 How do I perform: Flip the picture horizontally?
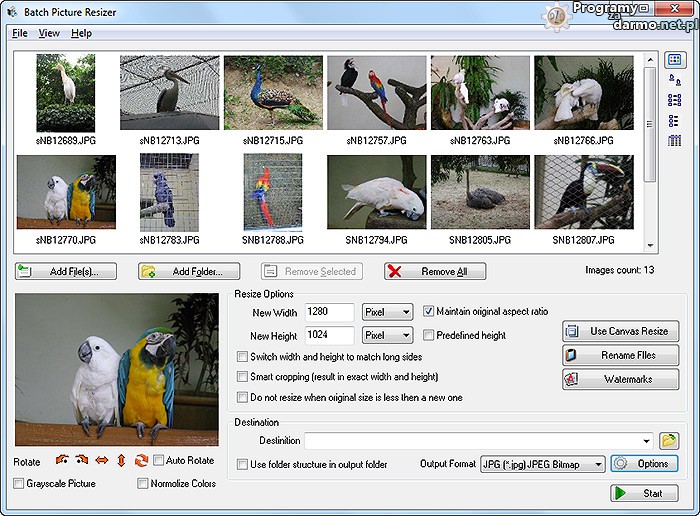pyautogui.click(x=101, y=461)
